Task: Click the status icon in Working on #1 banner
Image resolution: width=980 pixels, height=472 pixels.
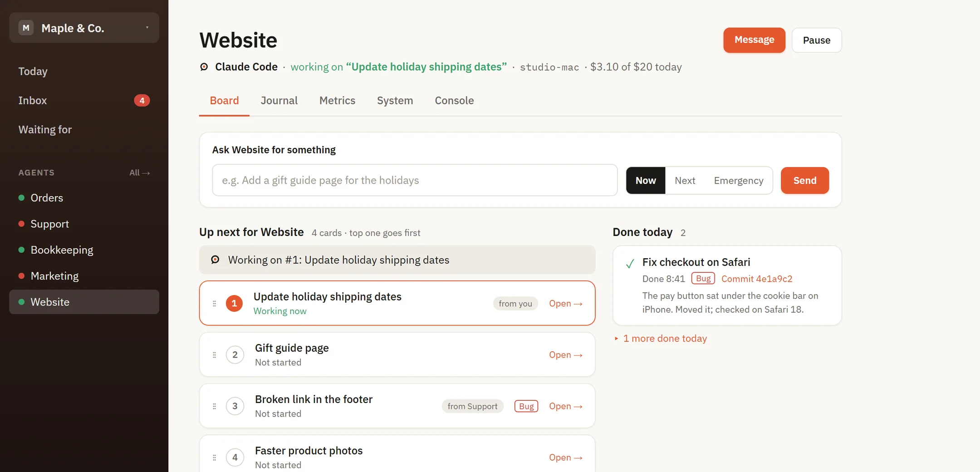Action: [215, 260]
